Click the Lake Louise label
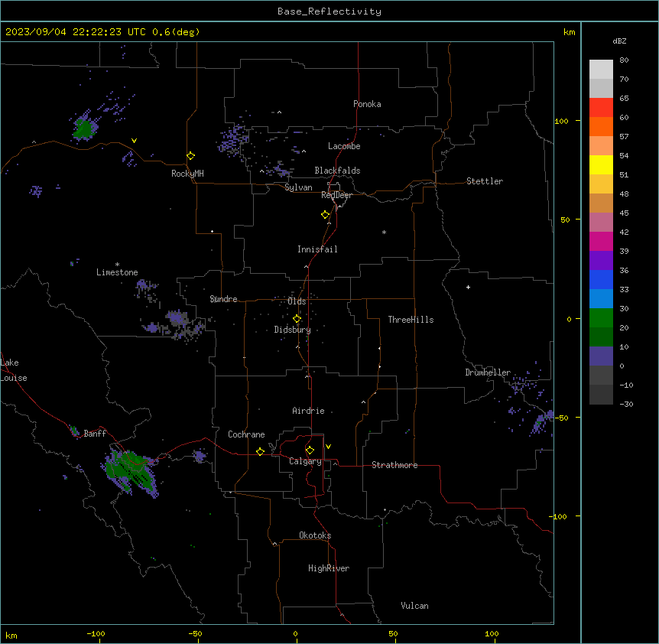Screen dimensions: 659x644 (x=12, y=370)
